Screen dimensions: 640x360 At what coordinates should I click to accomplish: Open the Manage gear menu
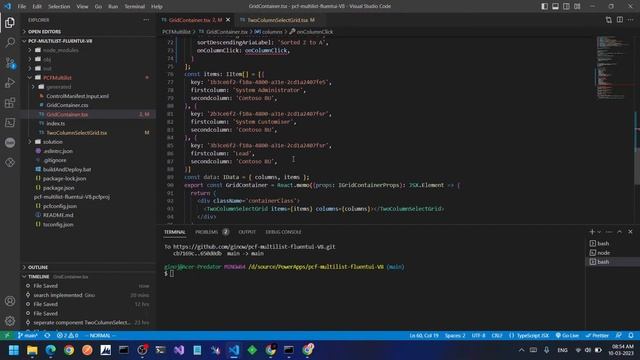[10, 321]
